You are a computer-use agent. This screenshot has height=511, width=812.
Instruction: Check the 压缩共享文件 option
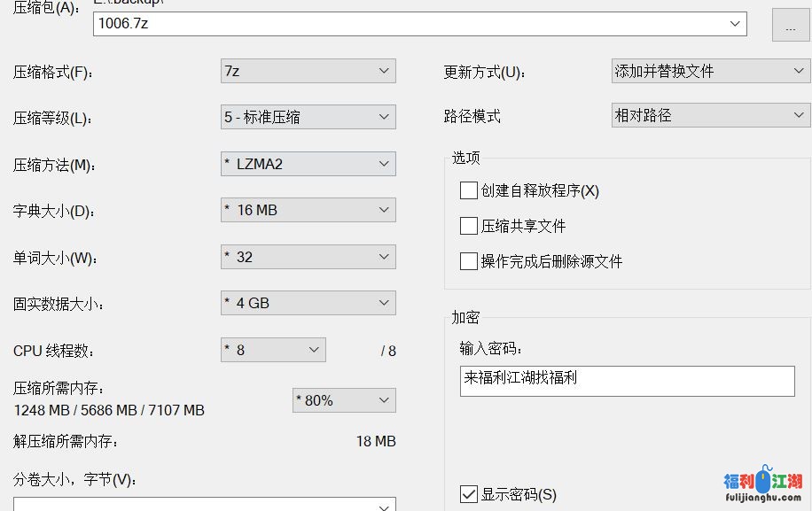469,226
